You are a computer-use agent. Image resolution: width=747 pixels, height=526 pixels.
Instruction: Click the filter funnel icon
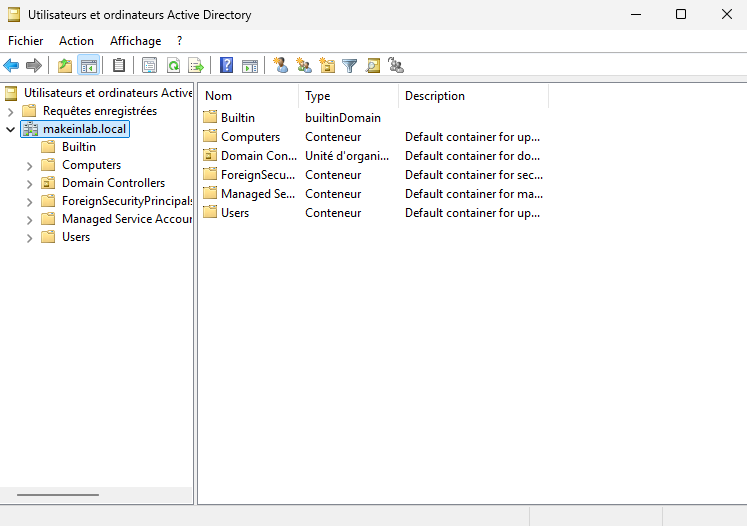coord(350,66)
